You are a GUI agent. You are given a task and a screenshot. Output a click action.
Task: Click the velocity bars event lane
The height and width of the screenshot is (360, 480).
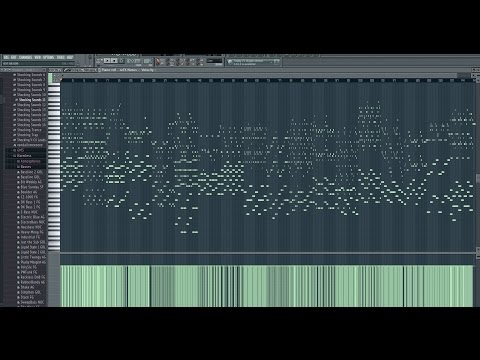coord(267,286)
